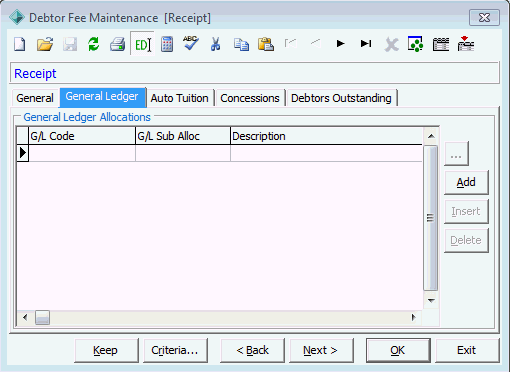Cut with the scissors icon
510x372 pixels.
(x=216, y=44)
